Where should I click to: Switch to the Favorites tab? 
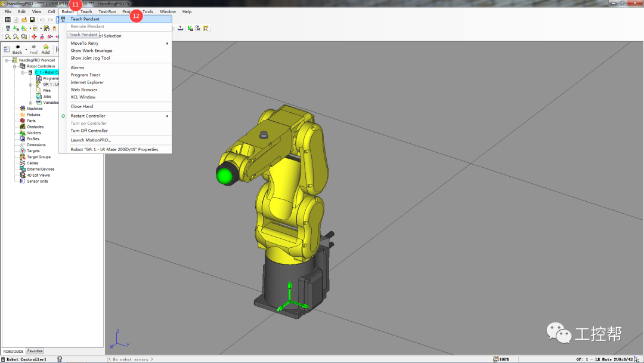[x=35, y=351]
